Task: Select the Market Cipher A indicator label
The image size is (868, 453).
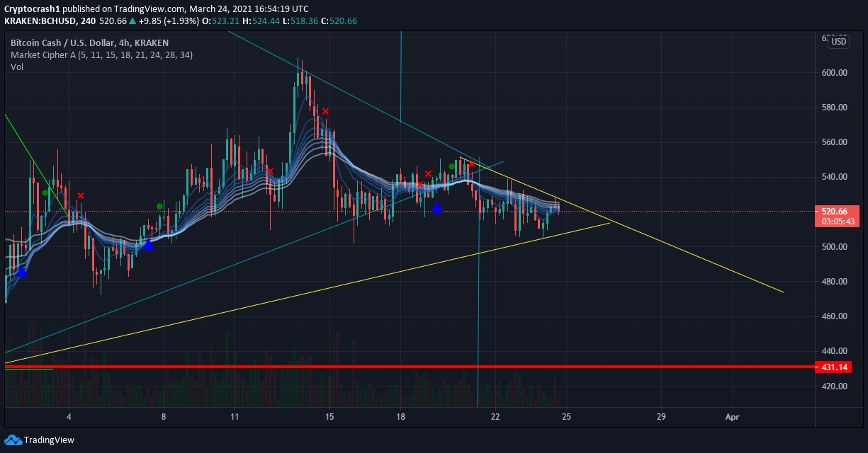Action: coord(101,55)
